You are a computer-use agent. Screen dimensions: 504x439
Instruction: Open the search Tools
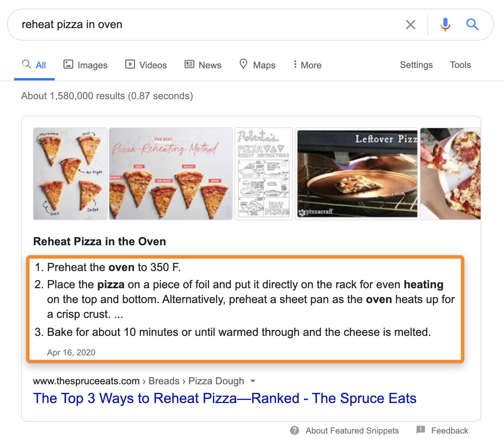(460, 65)
